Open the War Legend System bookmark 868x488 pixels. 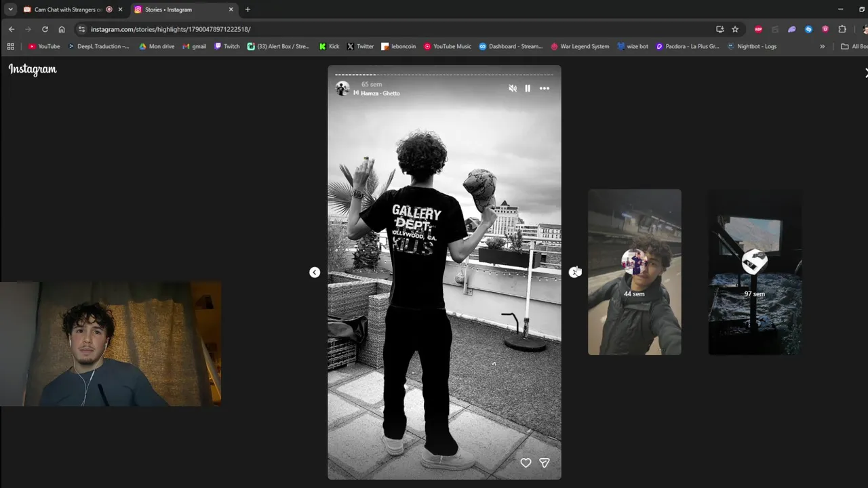[x=580, y=47]
